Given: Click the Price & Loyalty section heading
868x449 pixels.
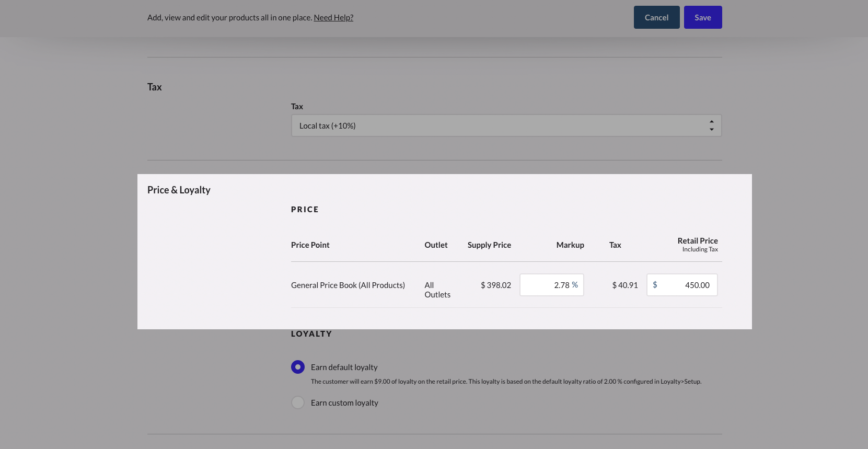Looking at the screenshot, I should pos(179,190).
